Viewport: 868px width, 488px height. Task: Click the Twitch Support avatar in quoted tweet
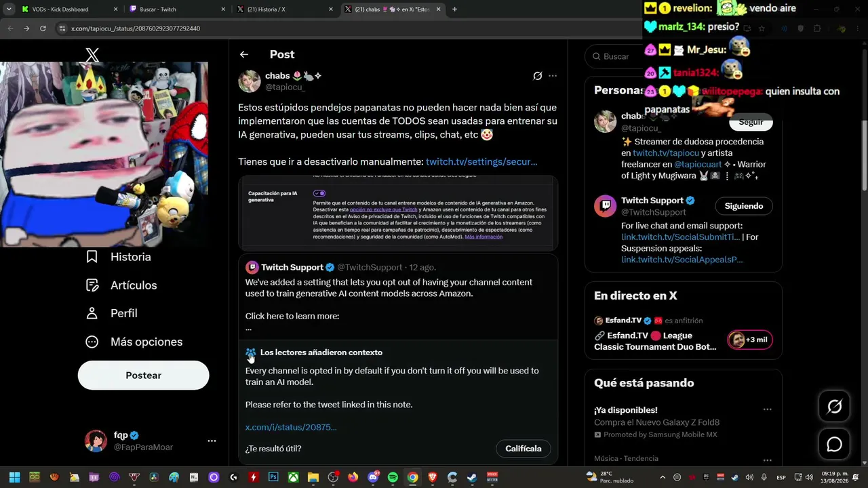tap(252, 267)
